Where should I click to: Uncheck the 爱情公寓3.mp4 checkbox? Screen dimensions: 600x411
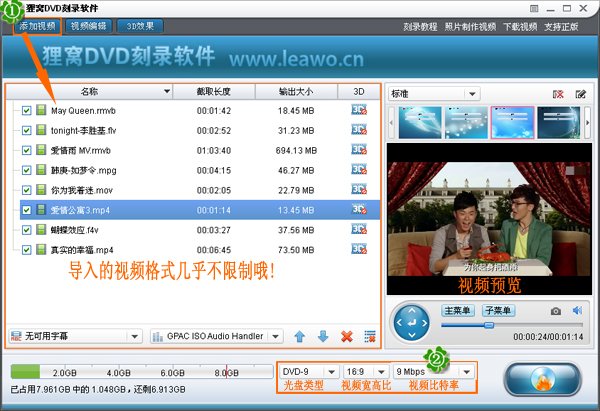(26, 210)
